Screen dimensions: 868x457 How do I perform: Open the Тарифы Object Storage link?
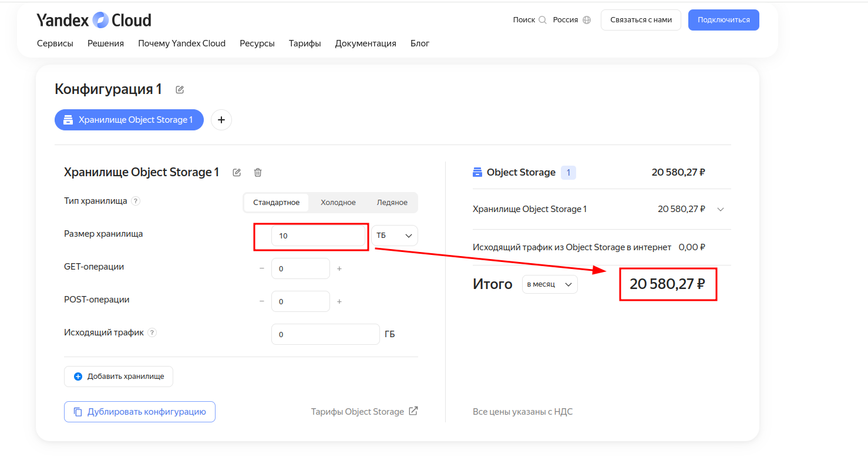(358, 412)
